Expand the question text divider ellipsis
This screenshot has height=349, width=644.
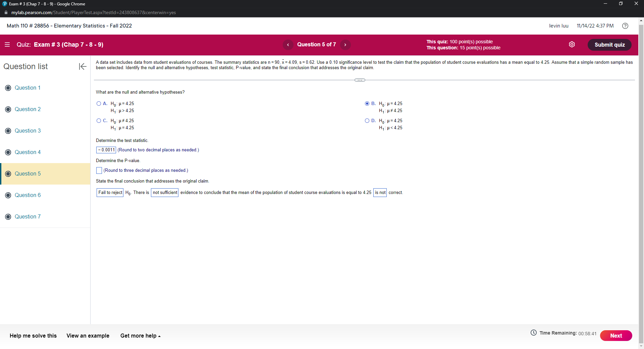360,80
